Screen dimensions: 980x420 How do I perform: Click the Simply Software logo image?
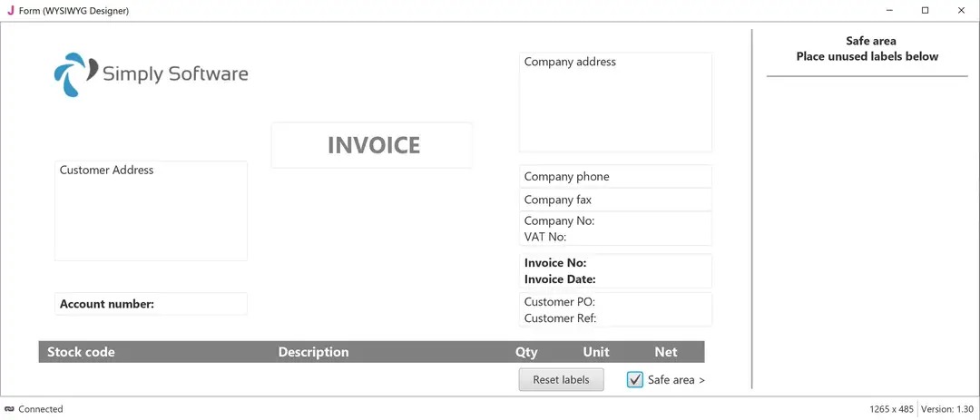(x=151, y=74)
